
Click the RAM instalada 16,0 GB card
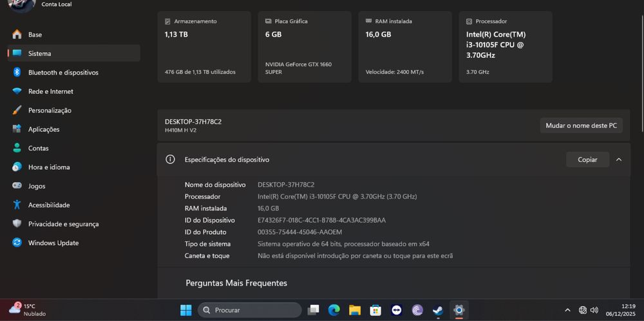(405, 47)
